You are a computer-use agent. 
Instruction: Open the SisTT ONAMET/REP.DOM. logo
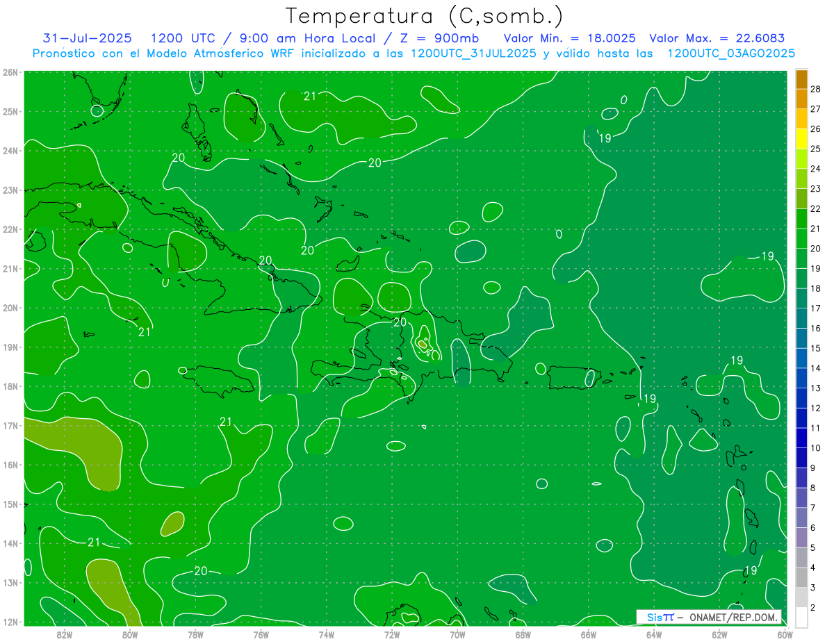click(708, 617)
